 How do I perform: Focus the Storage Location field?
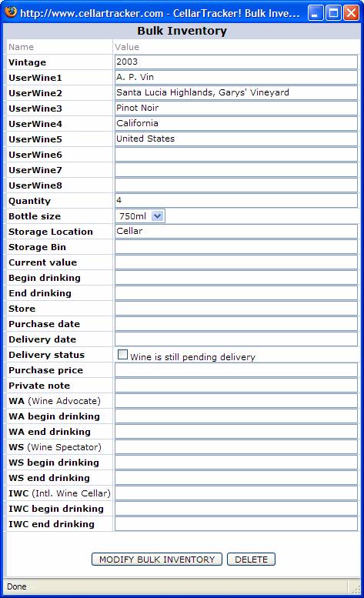[x=236, y=232]
